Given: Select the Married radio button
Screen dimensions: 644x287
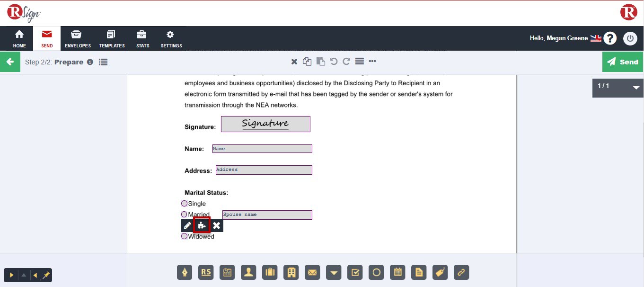Looking at the screenshot, I should click(184, 214).
